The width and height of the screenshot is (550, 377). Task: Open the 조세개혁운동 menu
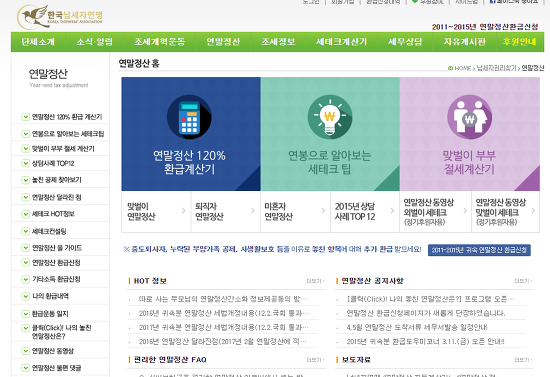coord(160,42)
